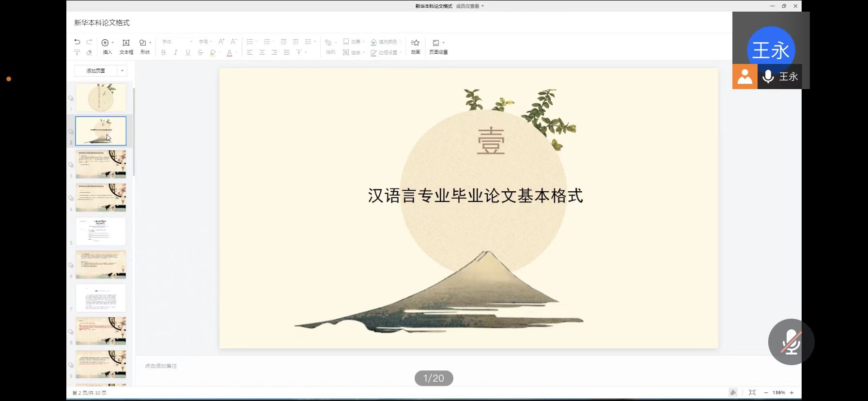Click the document title 新华本科论文格式
The image size is (868, 401).
click(x=102, y=23)
